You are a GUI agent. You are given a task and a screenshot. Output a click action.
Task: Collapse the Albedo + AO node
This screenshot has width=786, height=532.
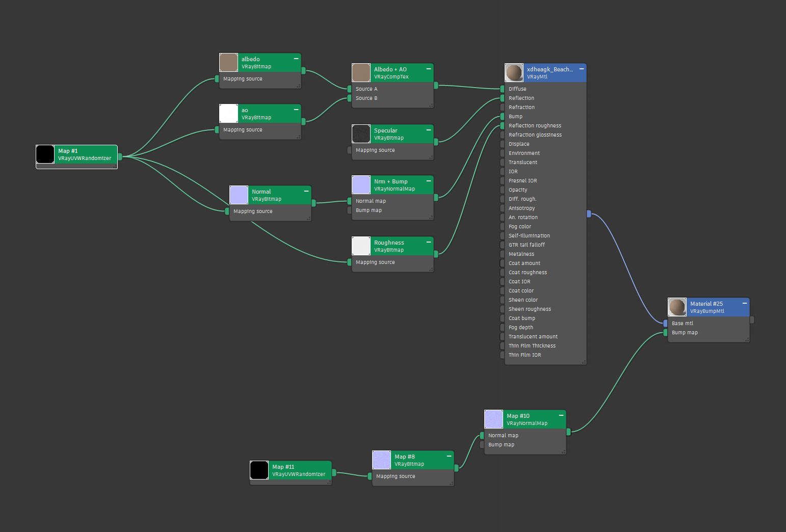[429, 69]
